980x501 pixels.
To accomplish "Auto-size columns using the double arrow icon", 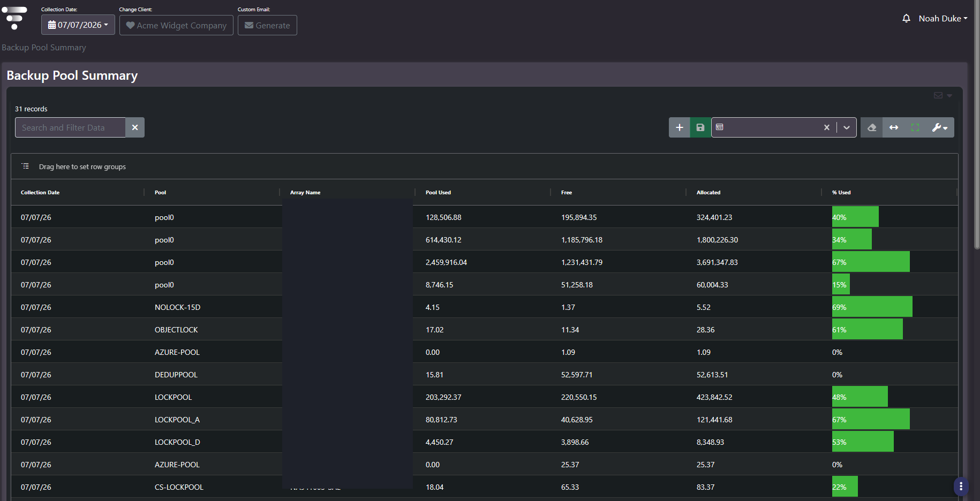I will tap(894, 127).
